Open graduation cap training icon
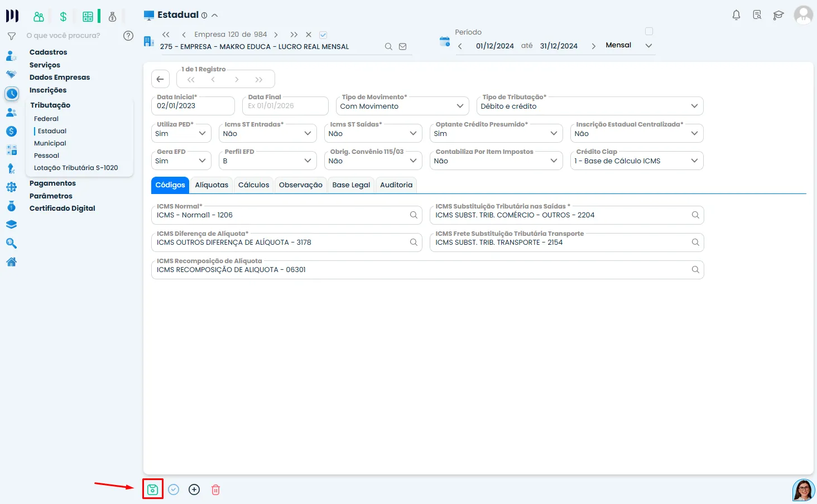817x504 pixels. click(778, 15)
